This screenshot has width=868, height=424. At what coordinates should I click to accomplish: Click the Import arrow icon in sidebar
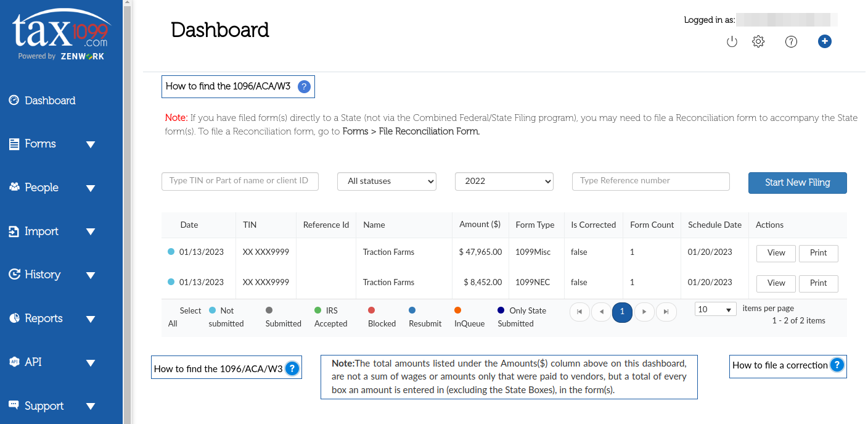point(14,231)
